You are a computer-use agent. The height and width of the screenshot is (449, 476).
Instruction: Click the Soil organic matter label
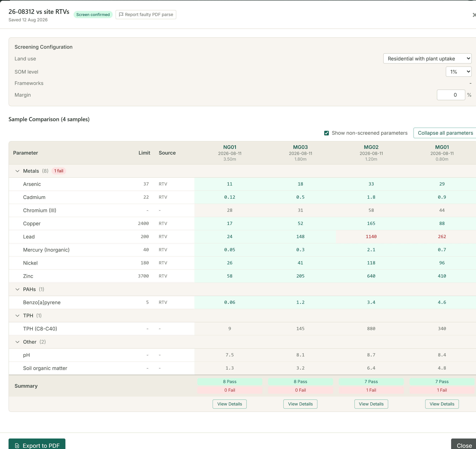click(45, 368)
